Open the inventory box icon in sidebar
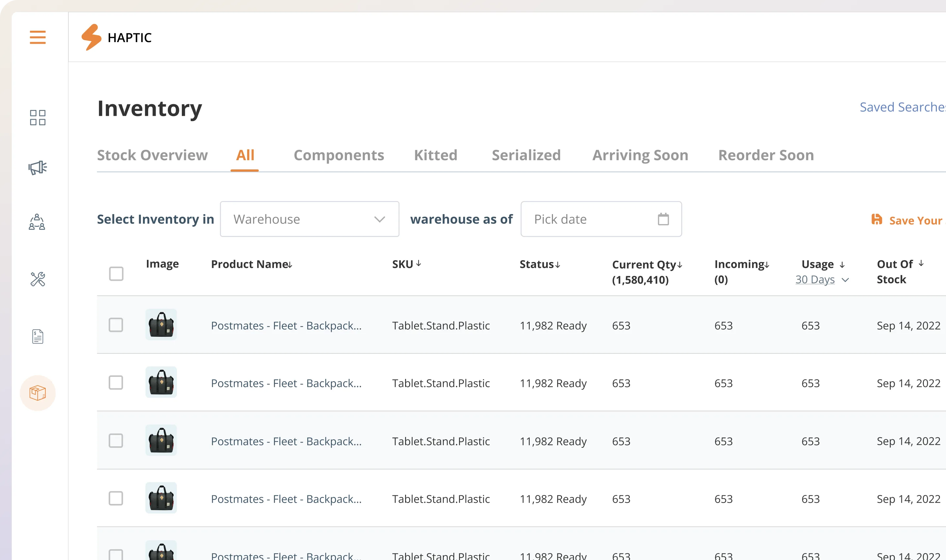Screen dimensions: 946x560 [38, 393]
